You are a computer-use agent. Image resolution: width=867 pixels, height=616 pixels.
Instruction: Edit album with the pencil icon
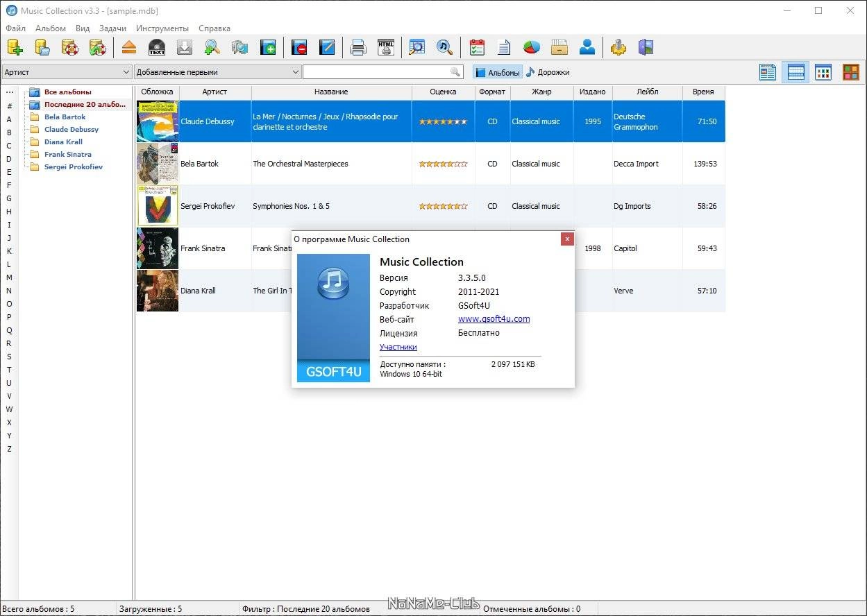pyautogui.click(x=327, y=47)
